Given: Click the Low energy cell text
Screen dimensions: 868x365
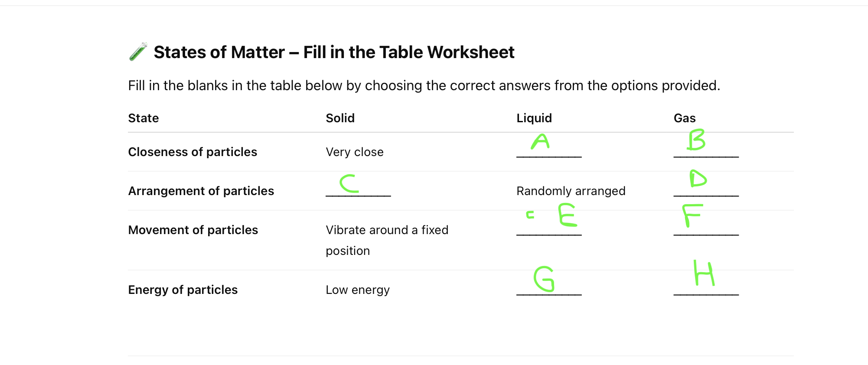Looking at the screenshot, I should pyautogui.click(x=357, y=290).
